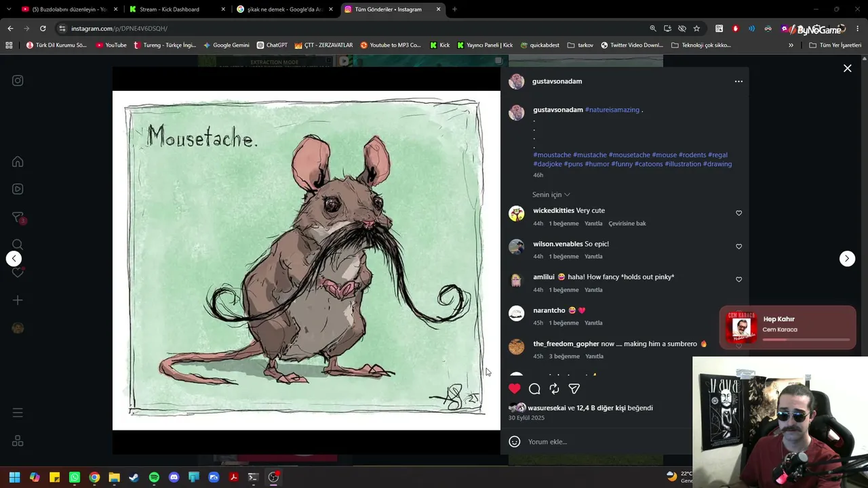Image resolution: width=868 pixels, height=488 pixels.
Task: Click the comment bubble icon under post
Action: (x=534, y=388)
